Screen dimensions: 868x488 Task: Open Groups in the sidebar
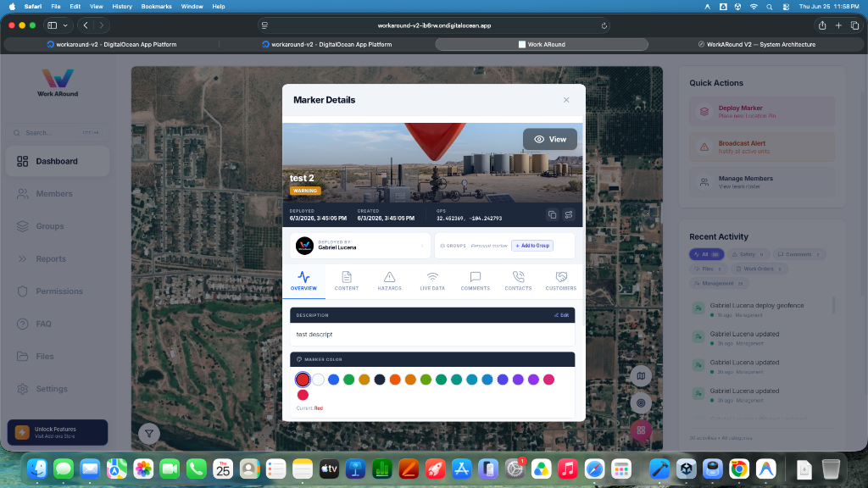[x=58, y=226]
